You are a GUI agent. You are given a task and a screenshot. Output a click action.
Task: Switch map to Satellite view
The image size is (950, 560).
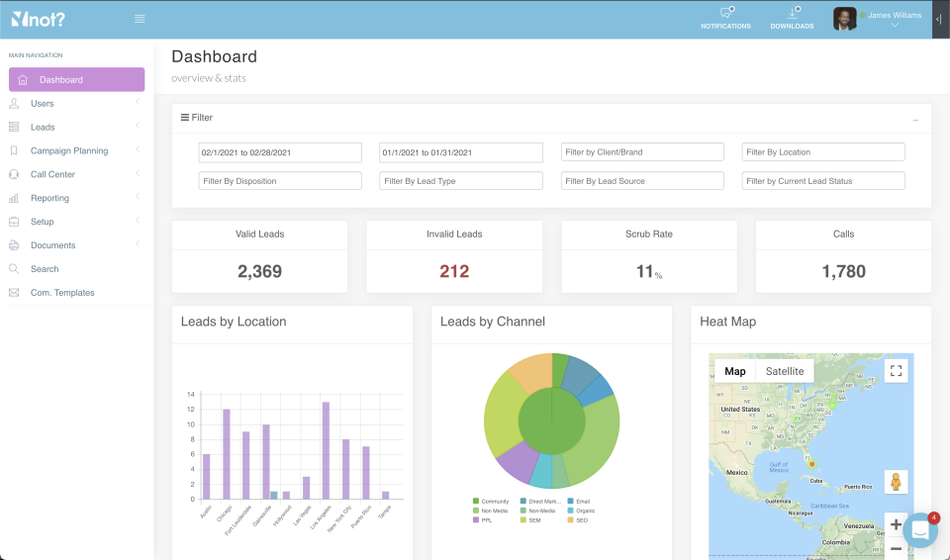click(x=785, y=371)
